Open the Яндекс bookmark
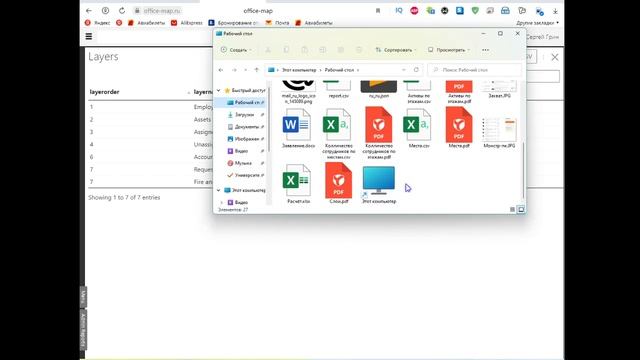This screenshot has width=640, height=360. coord(98,23)
